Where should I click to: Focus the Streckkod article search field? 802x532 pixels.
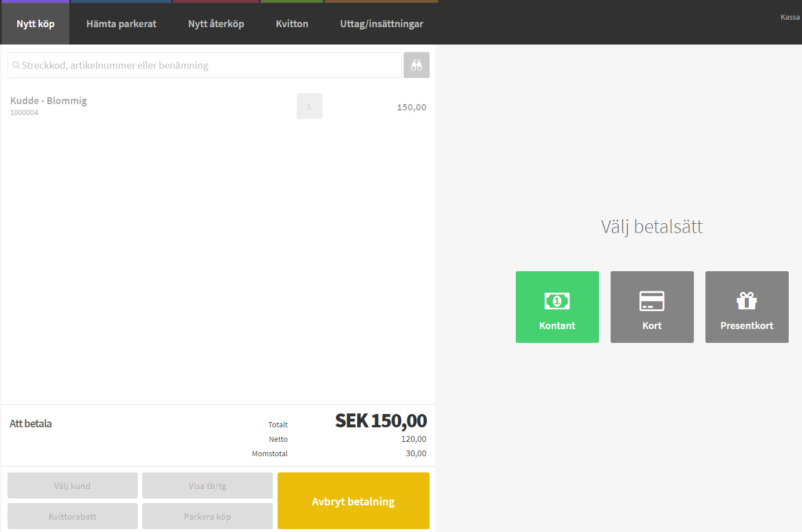pyautogui.click(x=205, y=65)
